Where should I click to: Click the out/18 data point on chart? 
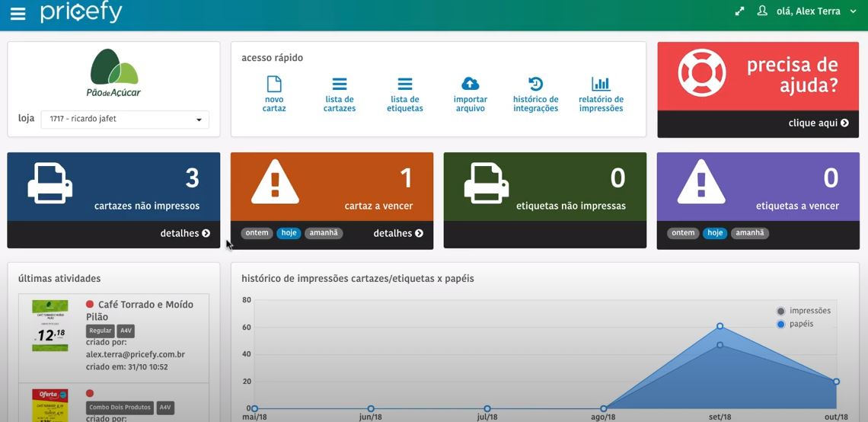coord(836,382)
